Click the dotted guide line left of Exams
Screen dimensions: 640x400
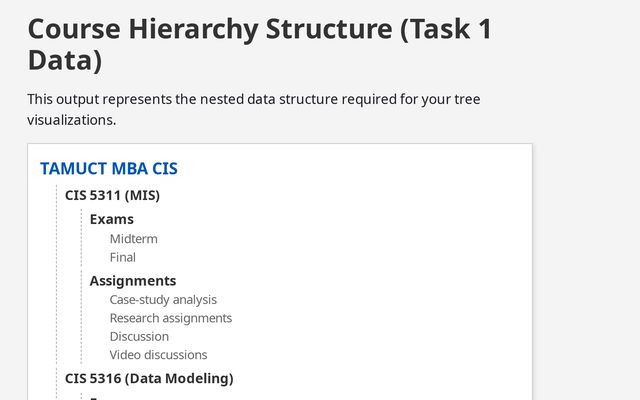coord(57,219)
